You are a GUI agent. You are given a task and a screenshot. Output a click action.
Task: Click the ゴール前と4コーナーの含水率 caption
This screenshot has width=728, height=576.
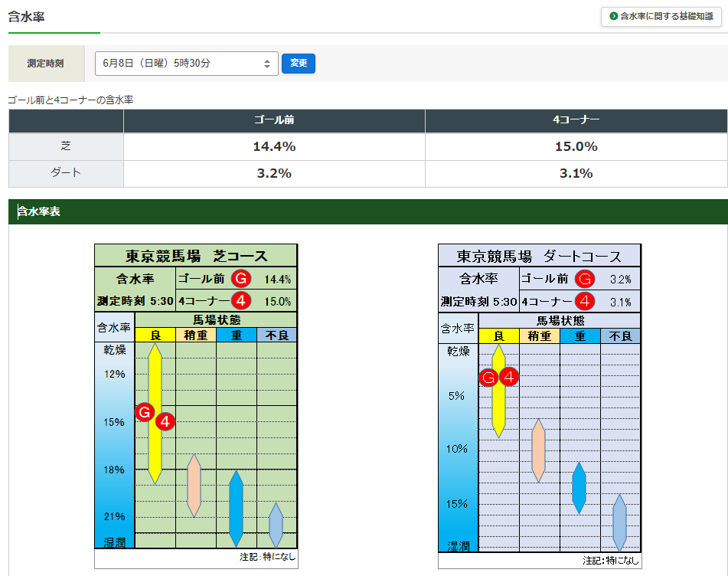pos(70,100)
